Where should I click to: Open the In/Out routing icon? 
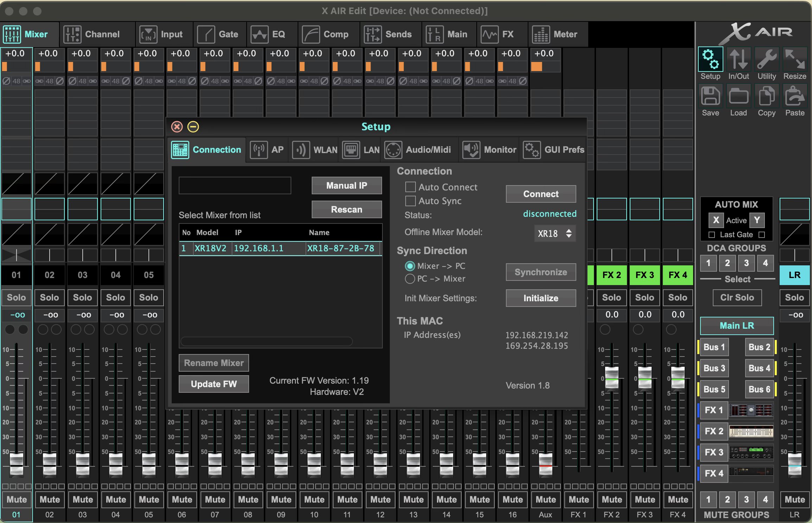tap(738, 60)
